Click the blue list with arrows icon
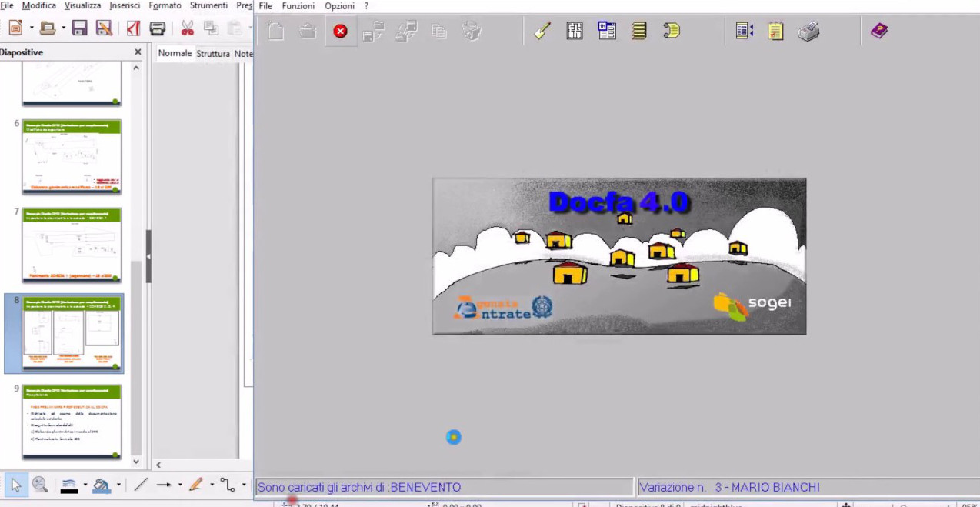 [744, 32]
